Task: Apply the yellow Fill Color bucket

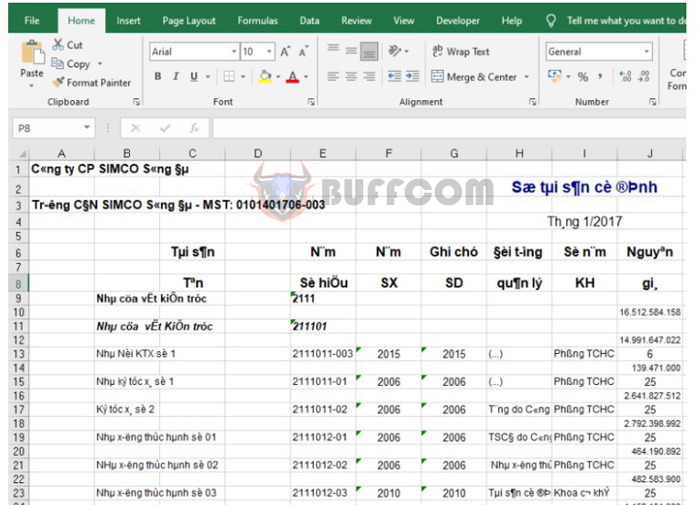Action: (x=265, y=77)
